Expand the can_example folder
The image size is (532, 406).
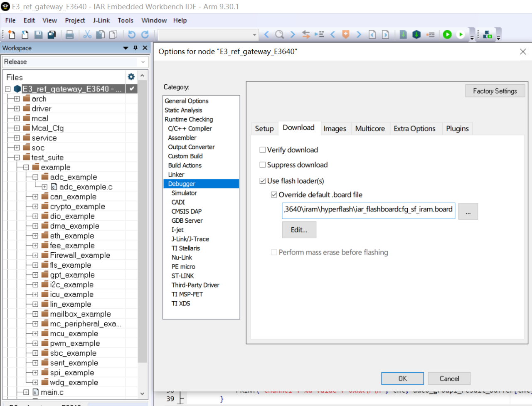[x=35, y=197]
